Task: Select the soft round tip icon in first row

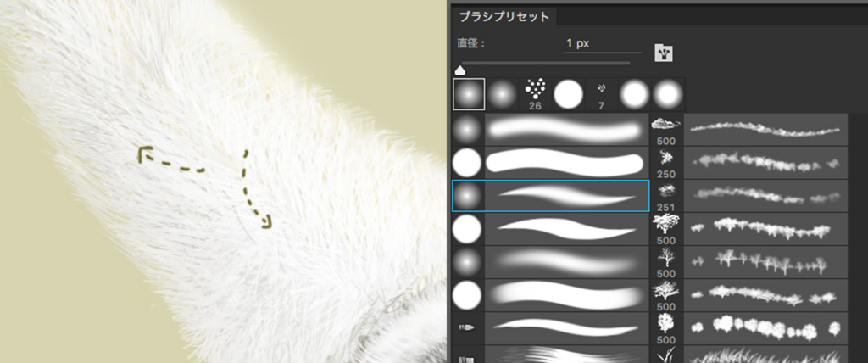Action: [x=468, y=130]
